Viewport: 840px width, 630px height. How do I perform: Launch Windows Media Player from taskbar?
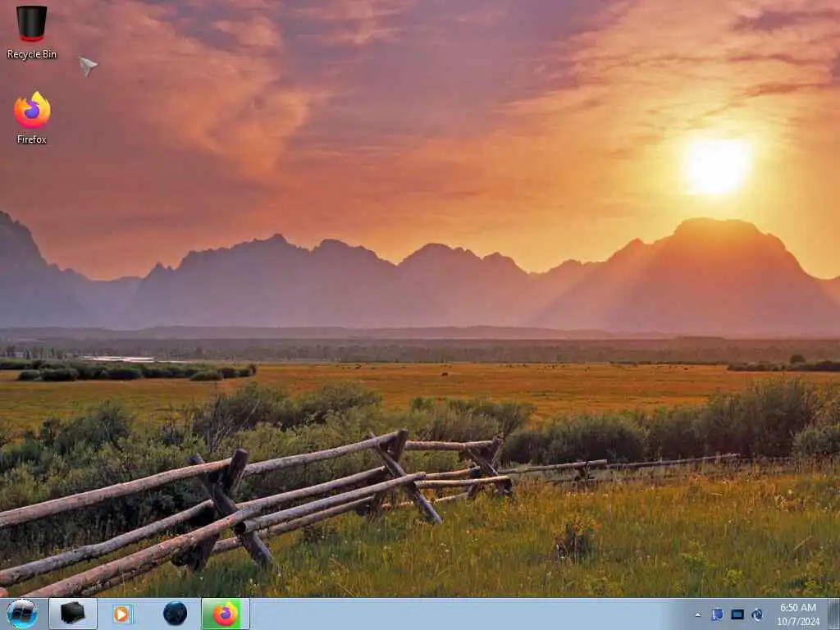pyautogui.click(x=123, y=614)
